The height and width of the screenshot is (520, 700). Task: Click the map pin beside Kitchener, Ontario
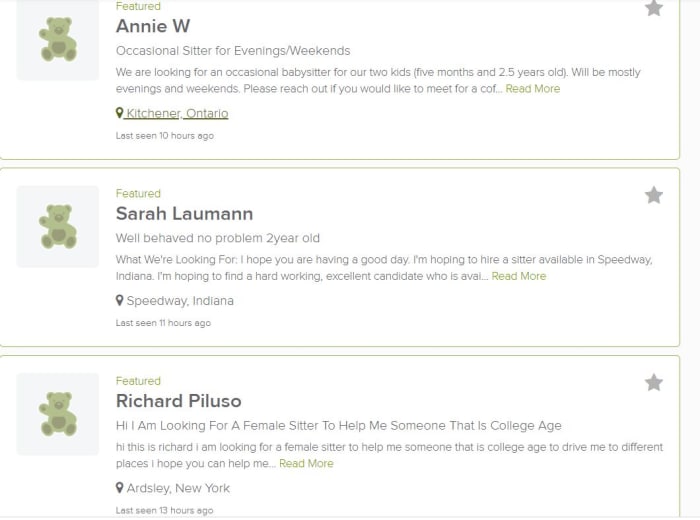click(x=119, y=113)
